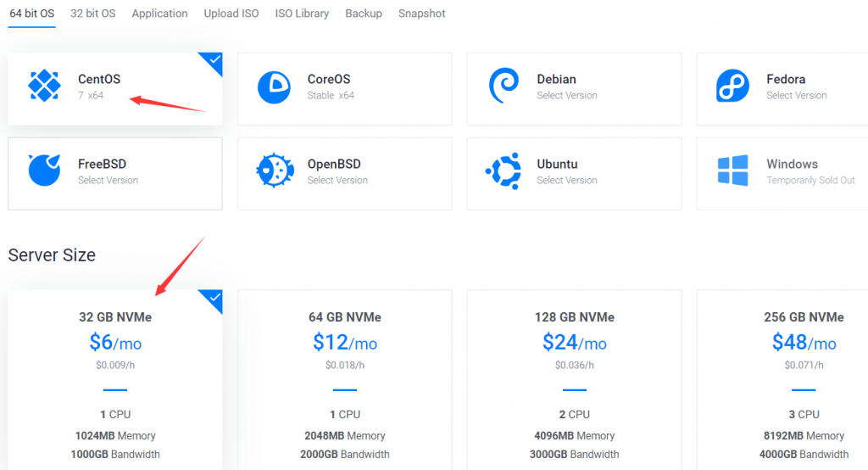The height and width of the screenshot is (470, 868).
Task: Open the 32 bit OS tab
Action: pyautogui.click(x=93, y=14)
